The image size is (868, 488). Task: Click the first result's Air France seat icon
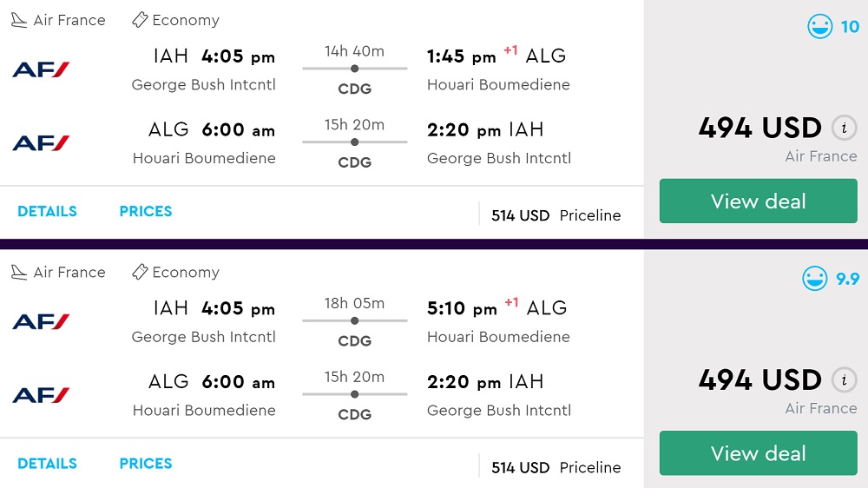19,20
